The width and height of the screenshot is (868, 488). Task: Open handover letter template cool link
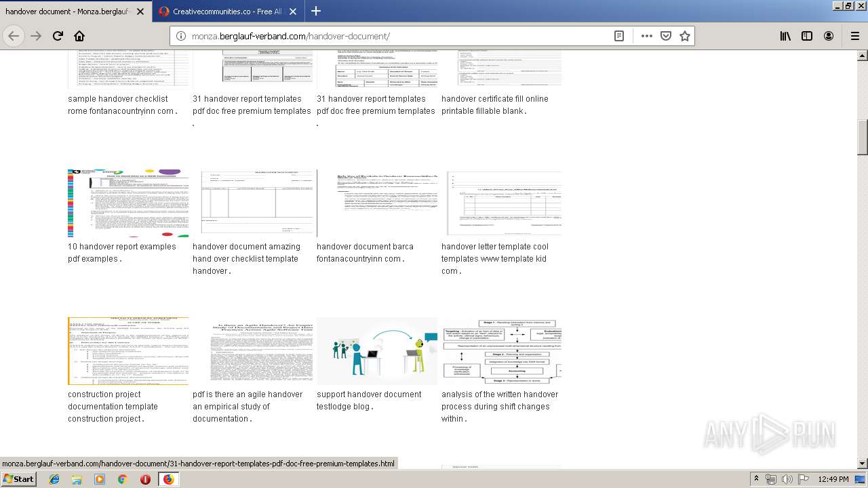(x=495, y=259)
